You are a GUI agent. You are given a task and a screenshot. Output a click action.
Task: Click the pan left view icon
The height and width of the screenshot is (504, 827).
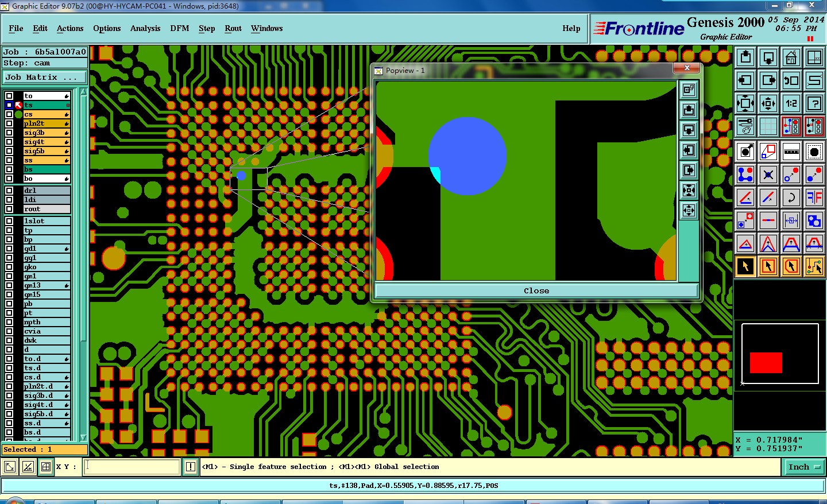tap(745, 80)
